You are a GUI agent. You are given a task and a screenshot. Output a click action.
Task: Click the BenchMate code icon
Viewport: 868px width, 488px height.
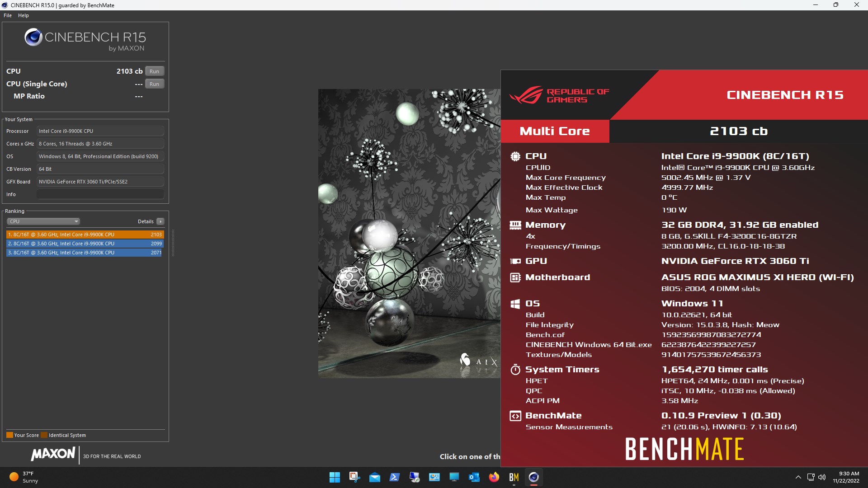coord(515,416)
